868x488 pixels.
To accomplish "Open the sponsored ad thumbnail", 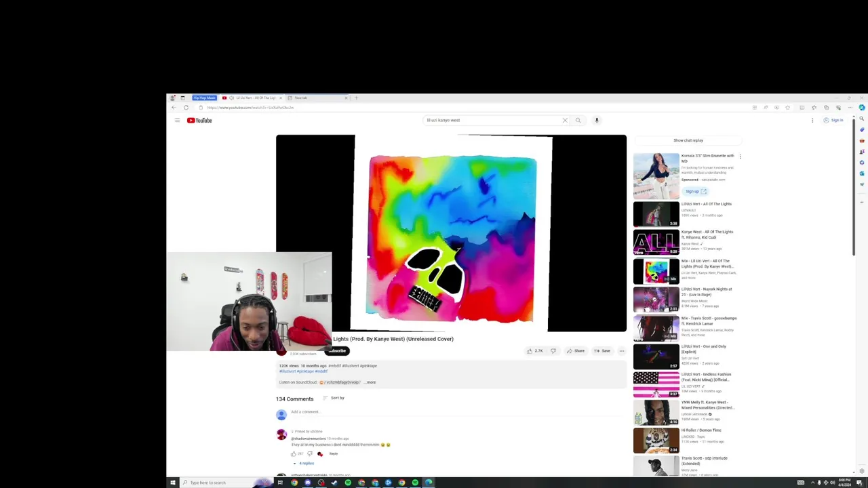I will pyautogui.click(x=656, y=176).
